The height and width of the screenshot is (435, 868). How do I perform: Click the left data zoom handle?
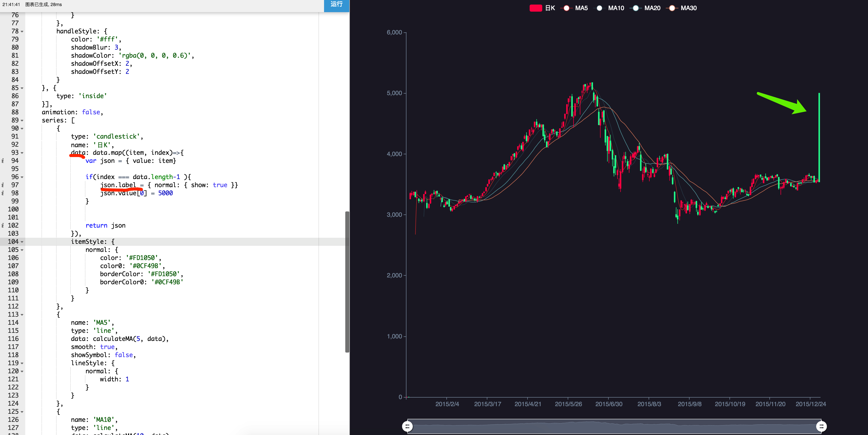pyautogui.click(x=407, y=426)
